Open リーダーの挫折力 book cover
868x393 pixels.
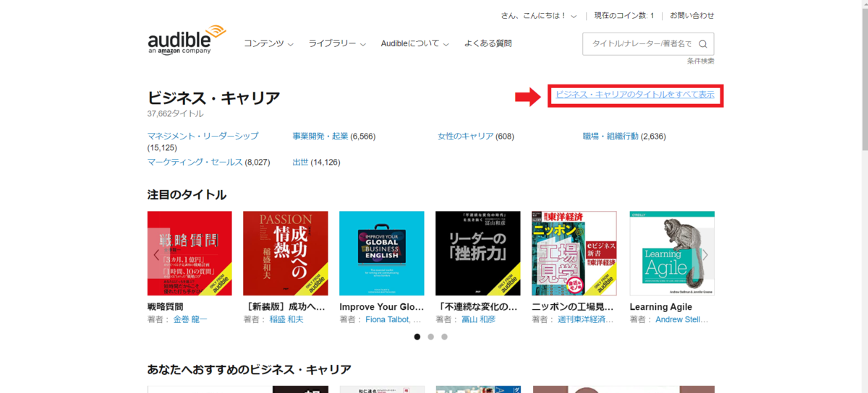point(478,254)
